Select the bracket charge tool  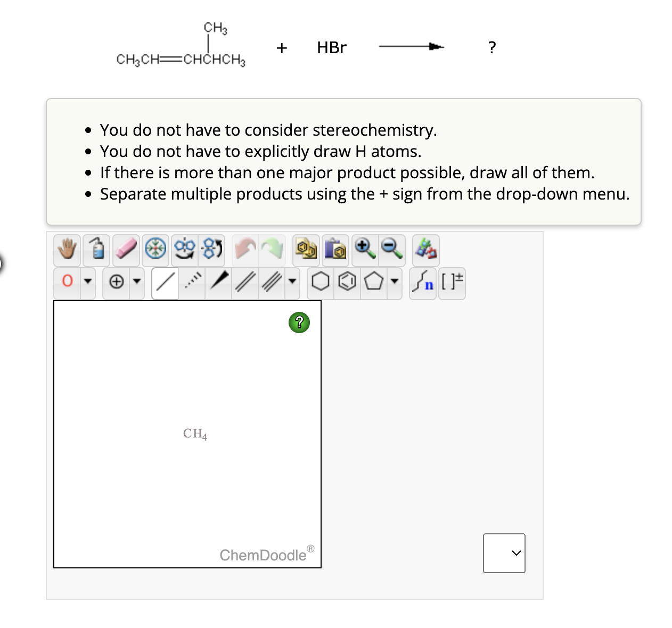point(451,283)
